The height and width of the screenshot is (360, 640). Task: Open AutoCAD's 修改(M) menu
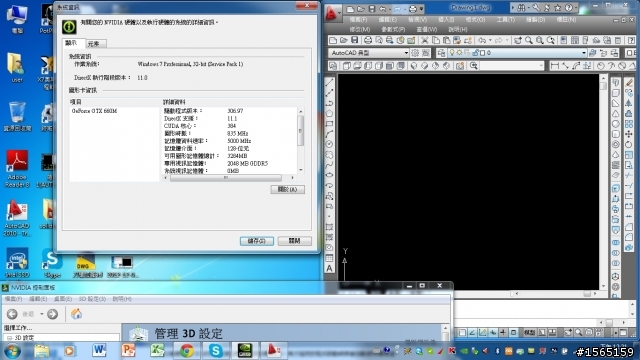coord(360,29)
